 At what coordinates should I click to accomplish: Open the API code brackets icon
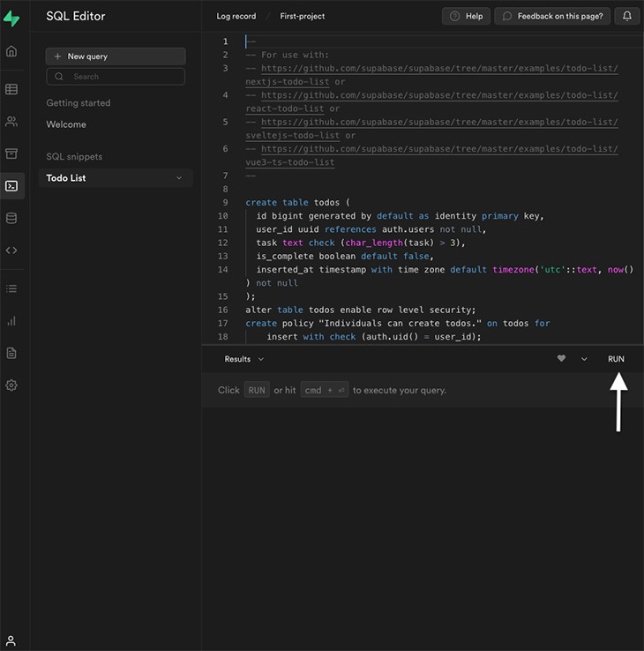(11, 251)
